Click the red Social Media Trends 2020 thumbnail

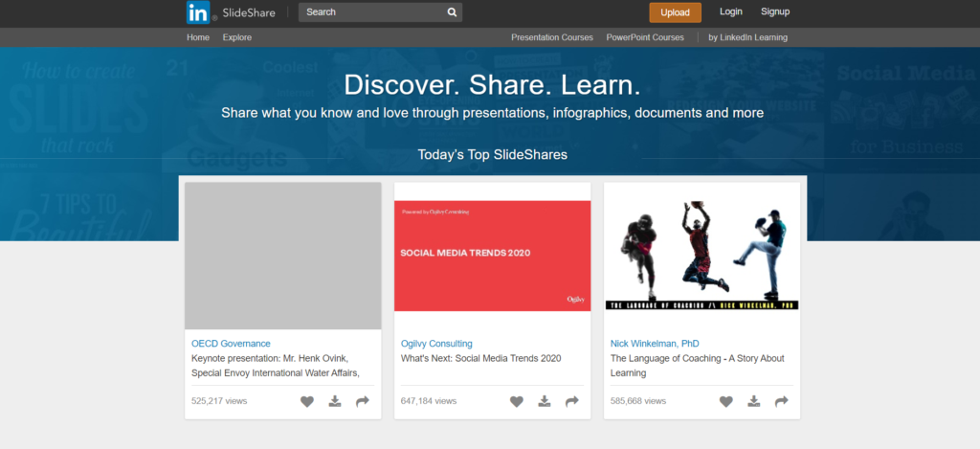pyautogui.click(x=493, y=256)
